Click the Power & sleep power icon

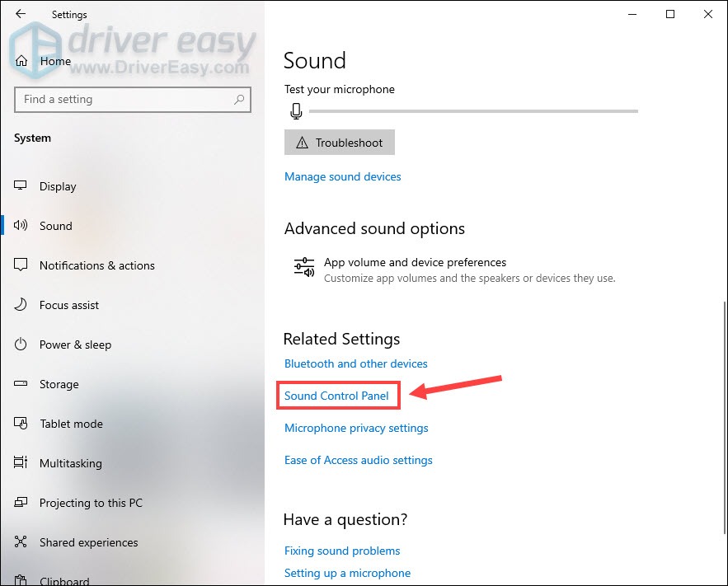point(19,345)
